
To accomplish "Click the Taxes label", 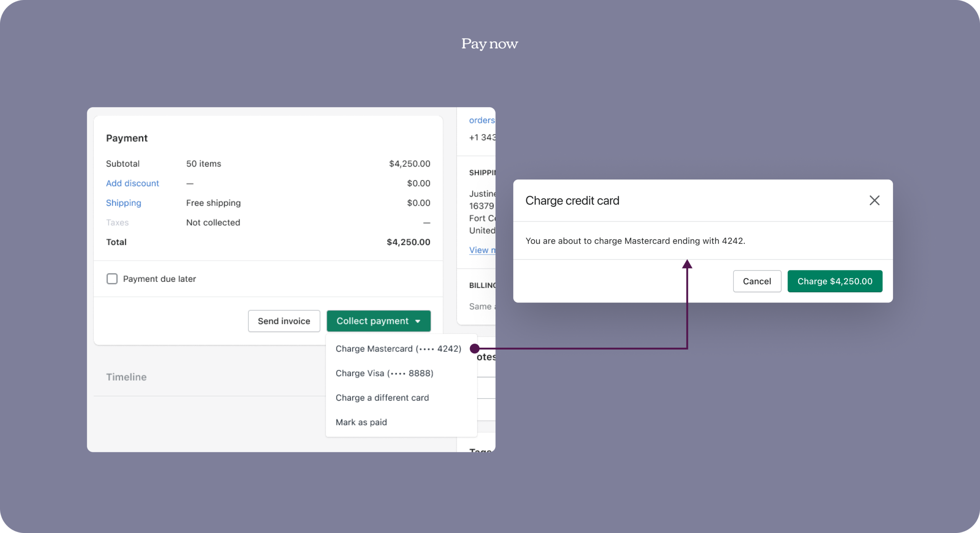I will pyautogui.click(x=117, y=222).
